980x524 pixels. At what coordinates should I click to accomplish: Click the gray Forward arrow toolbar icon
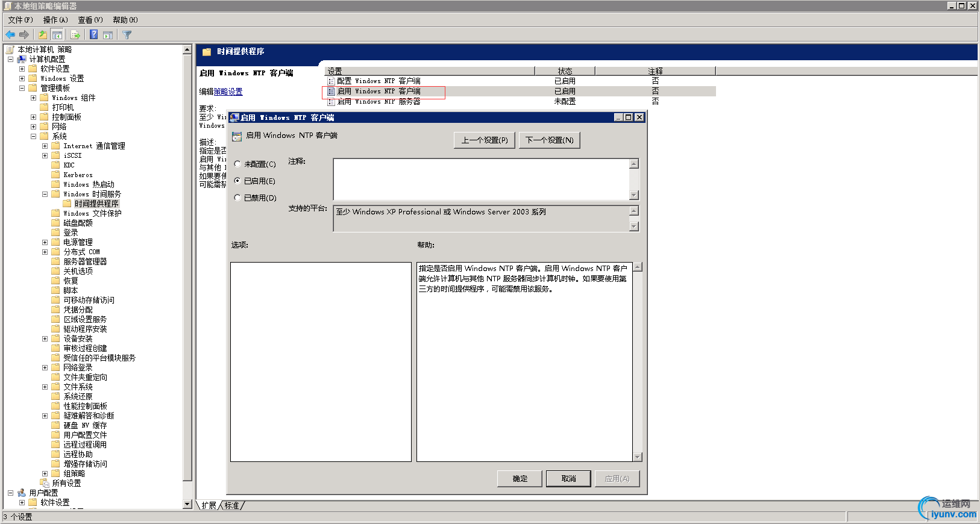(x=24, y=35)
